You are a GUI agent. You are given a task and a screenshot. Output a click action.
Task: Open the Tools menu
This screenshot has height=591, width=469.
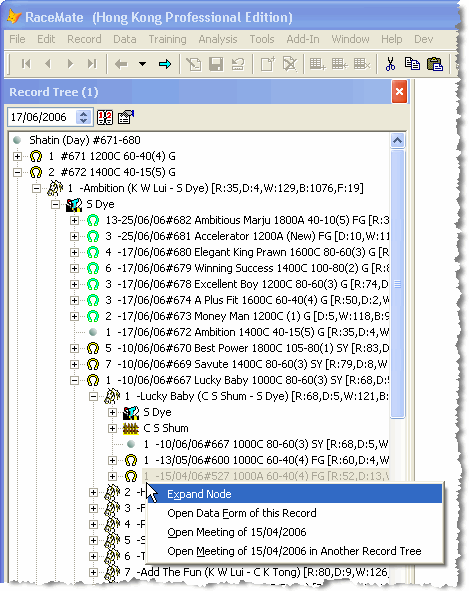[x=262, y=39]
